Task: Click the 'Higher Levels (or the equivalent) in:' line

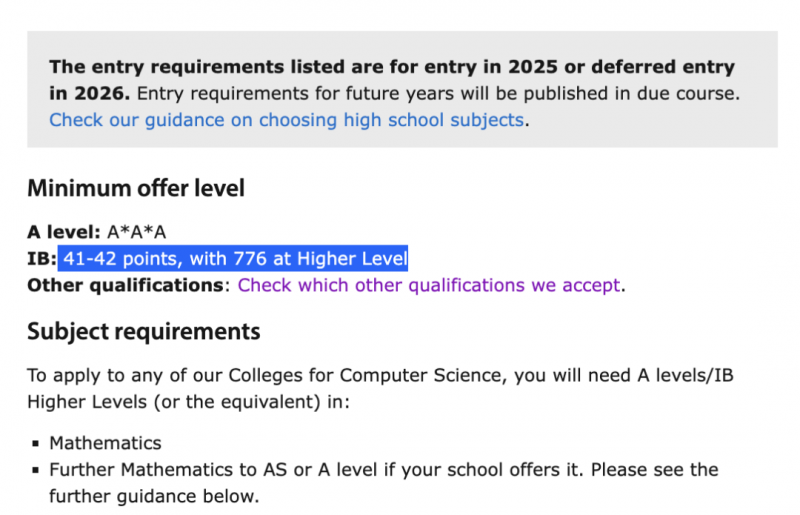Action: point(188,402)
